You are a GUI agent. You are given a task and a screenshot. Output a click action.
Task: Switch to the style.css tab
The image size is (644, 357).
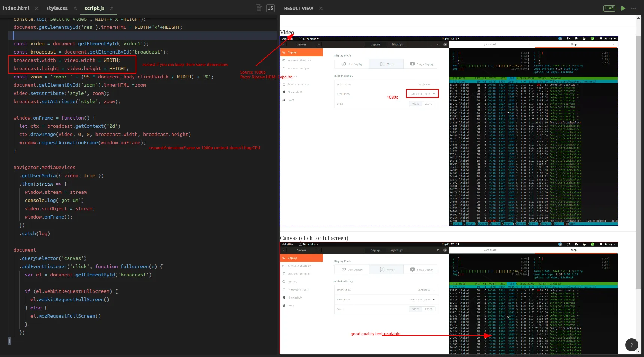[x=57, y=8]
